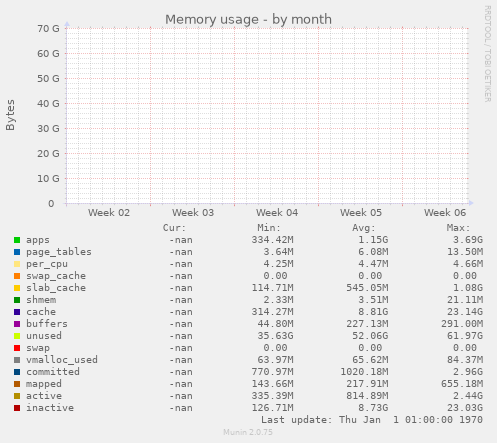Click the 'Week 03' axis label
This screenshot has width=497, height=443.
(x=193, y=213)
